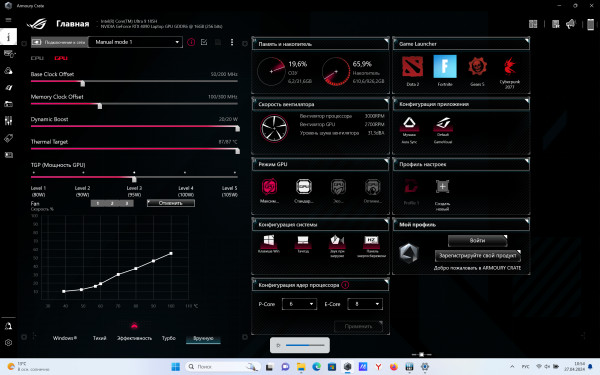Expand the E-Core count dropdown
The image size is (600, 375).
365,304
